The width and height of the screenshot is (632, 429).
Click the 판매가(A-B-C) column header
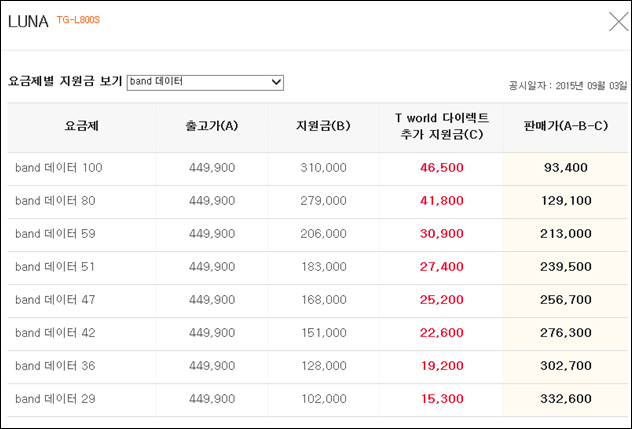coord(565,126)
